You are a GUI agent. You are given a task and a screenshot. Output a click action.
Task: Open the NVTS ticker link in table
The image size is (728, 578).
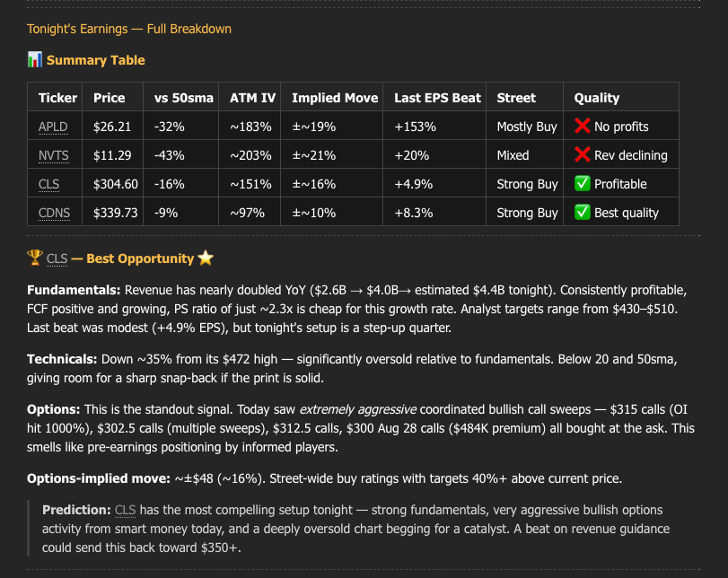(53, 155)
